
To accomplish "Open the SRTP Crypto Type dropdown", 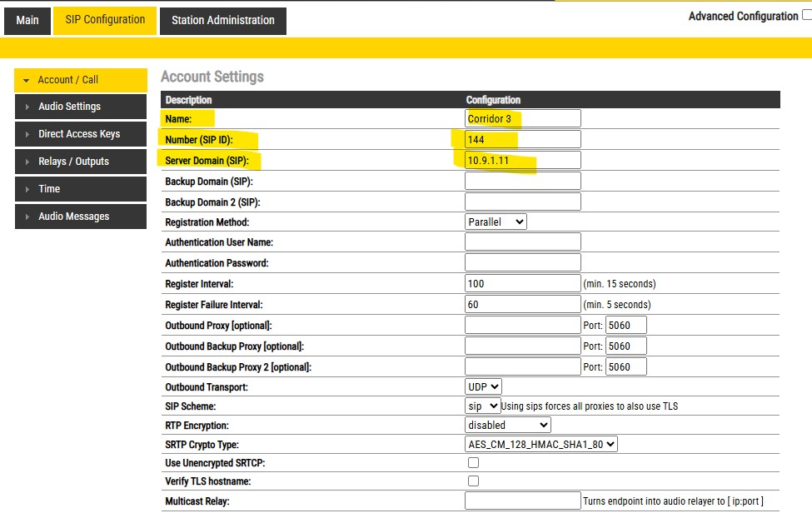I will click(x=541, y=445).
